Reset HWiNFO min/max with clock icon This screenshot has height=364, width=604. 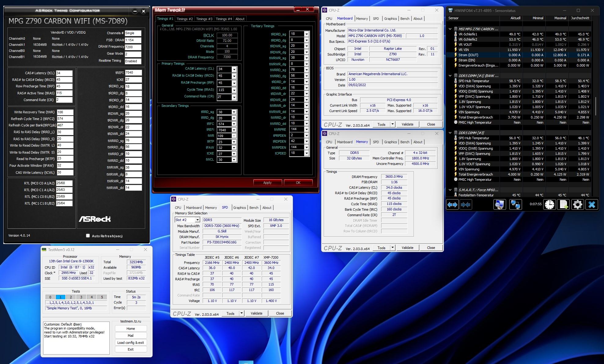pos(549,205)
